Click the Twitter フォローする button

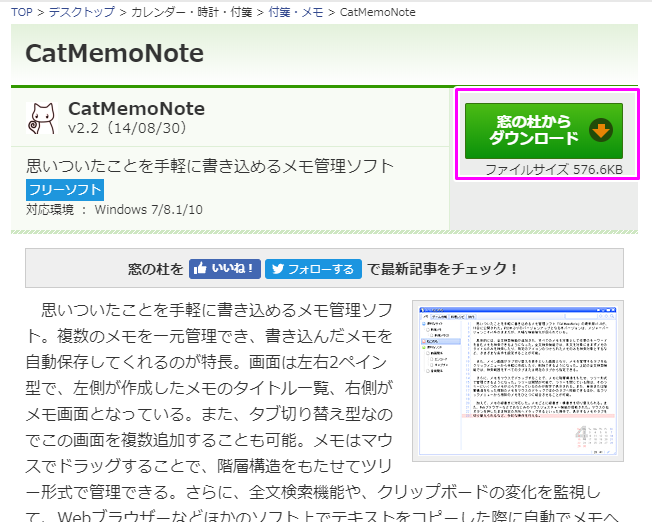(313, 269)
